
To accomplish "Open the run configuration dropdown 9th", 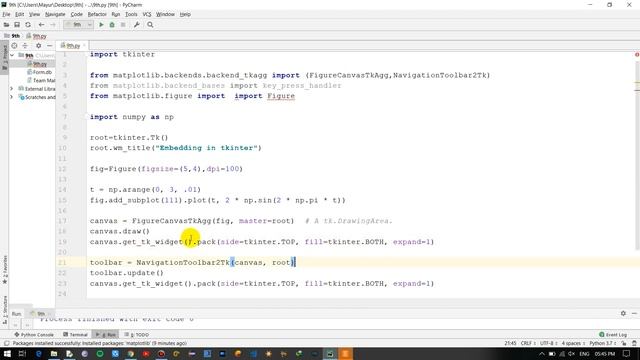I will point(78,25).
